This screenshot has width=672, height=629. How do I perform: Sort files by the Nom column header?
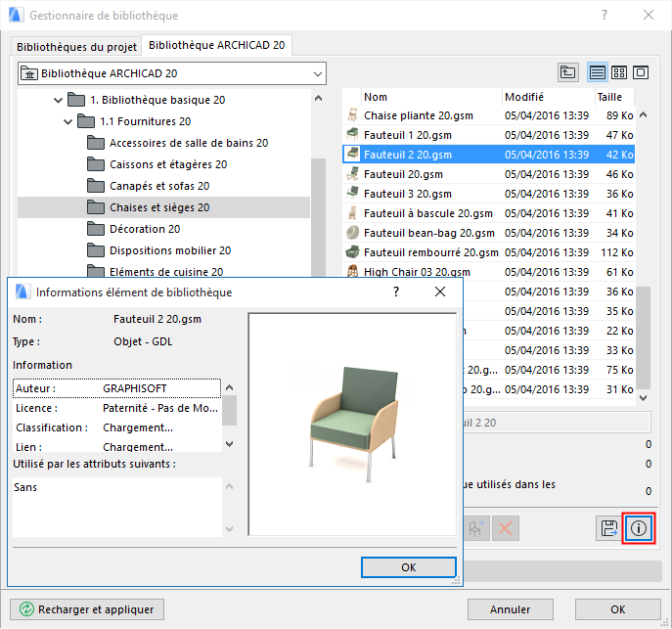(x=431, y=97)
